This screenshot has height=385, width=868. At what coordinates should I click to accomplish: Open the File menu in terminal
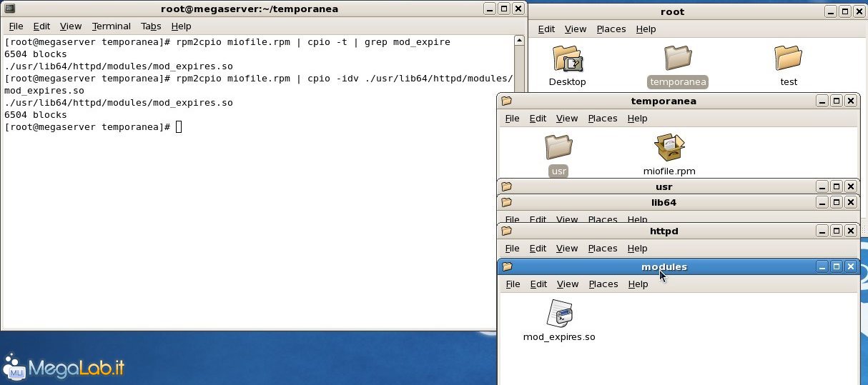tap(16, 26)
